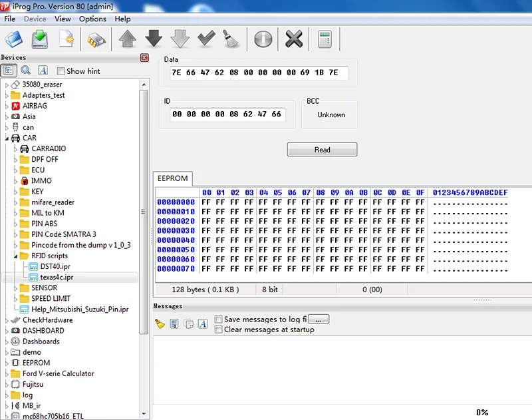
Task: Click the copy messages icon
Action: (x=188, y=324)
